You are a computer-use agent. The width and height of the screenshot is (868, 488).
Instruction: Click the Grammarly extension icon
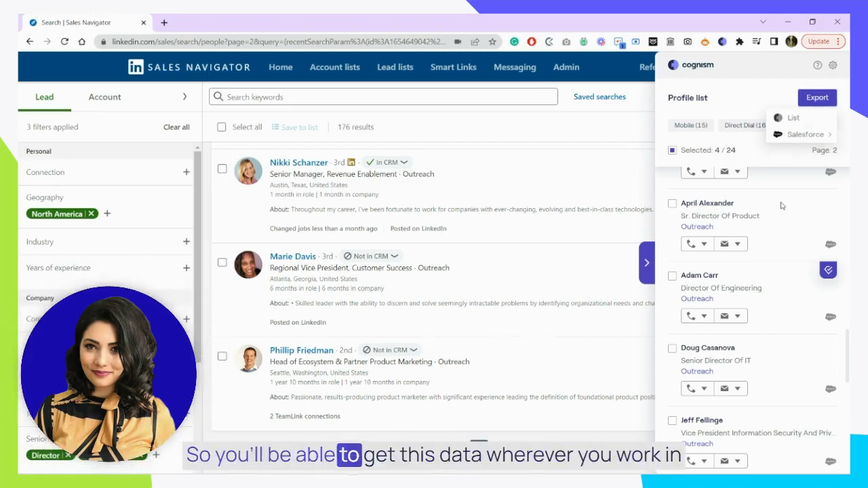pyautogui.click(x=514, y=41)
